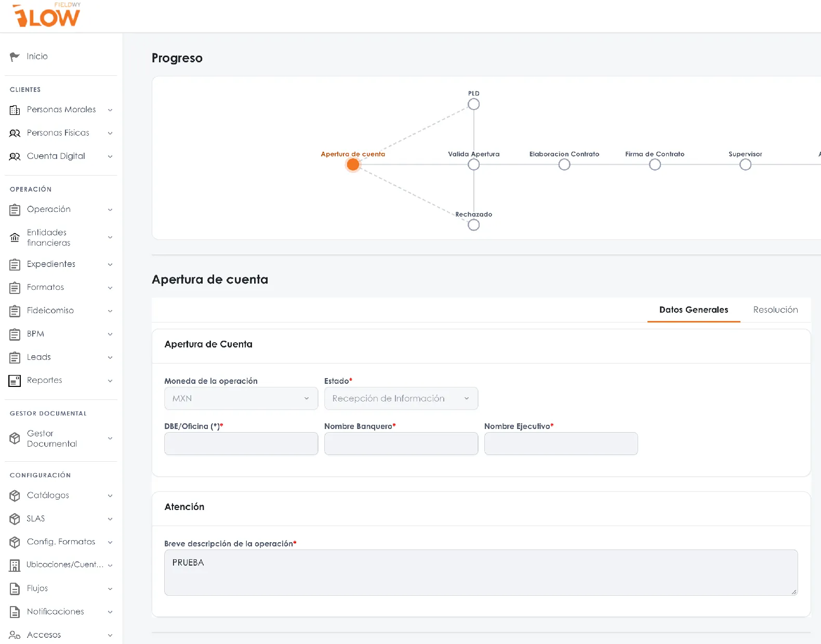This screenshot has height=644, width=821.
Task: Open Config. Formatos menu item
Action: pyautogui.click(x=61, y=542)
